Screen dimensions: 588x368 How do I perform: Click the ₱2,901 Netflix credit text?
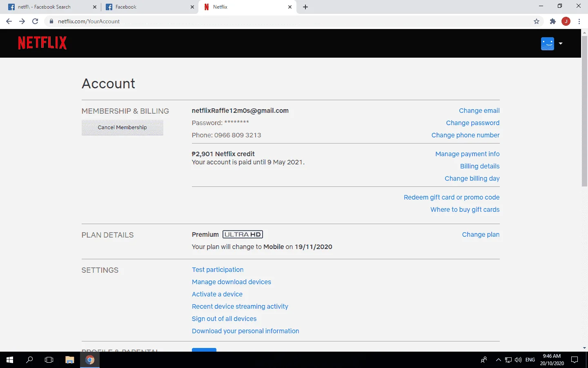point(223,154)
